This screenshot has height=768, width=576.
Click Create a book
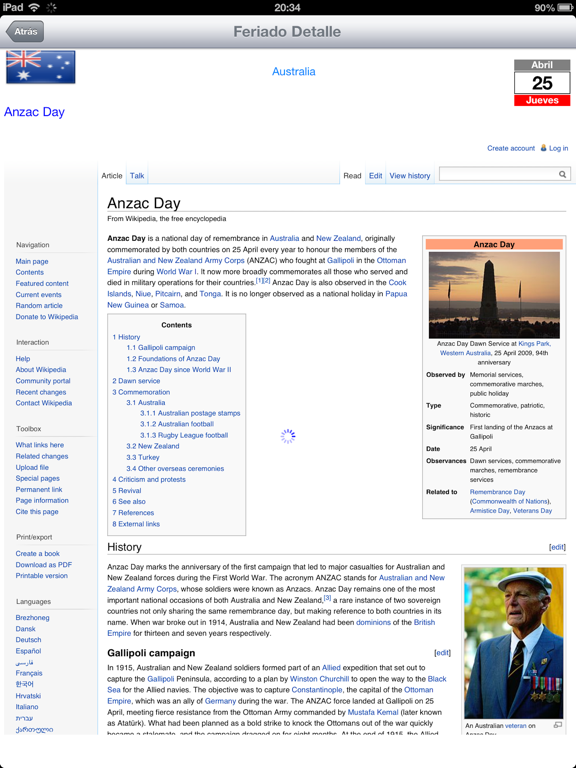click(x=38, y=553)
